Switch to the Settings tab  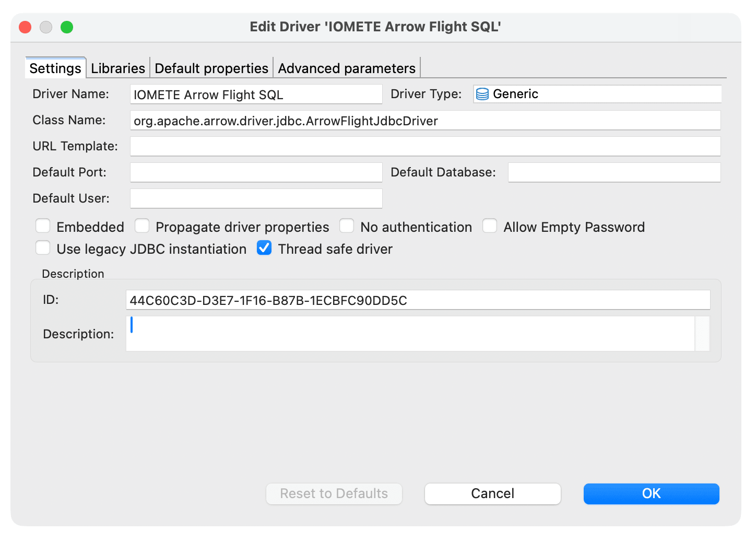point(55,68)
